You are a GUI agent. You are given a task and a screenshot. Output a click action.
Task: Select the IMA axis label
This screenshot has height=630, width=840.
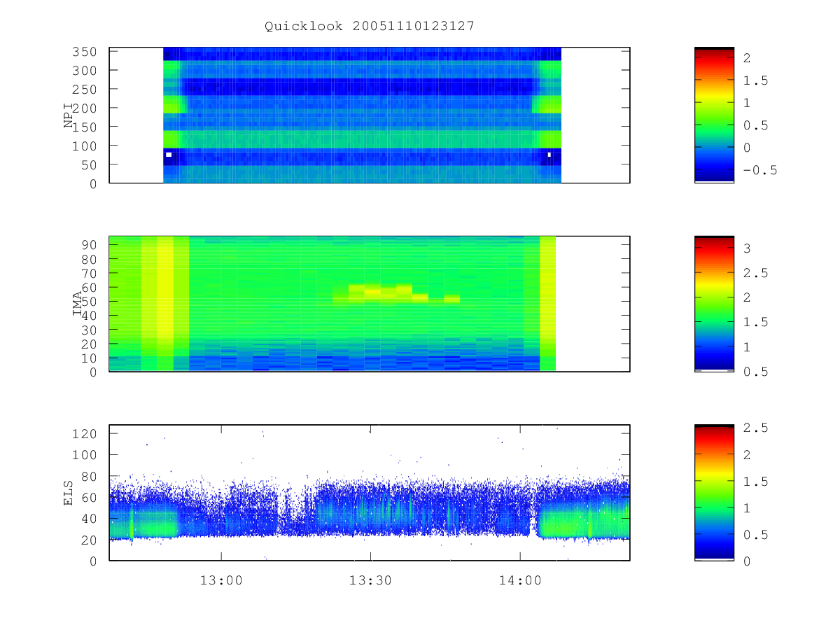(x=78, y=304)
